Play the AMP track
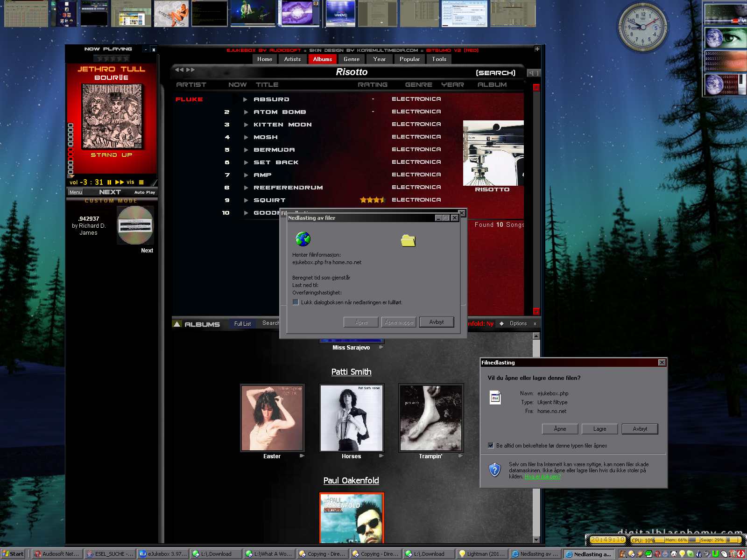Screen dimensions: 747x560 (246, 175)
